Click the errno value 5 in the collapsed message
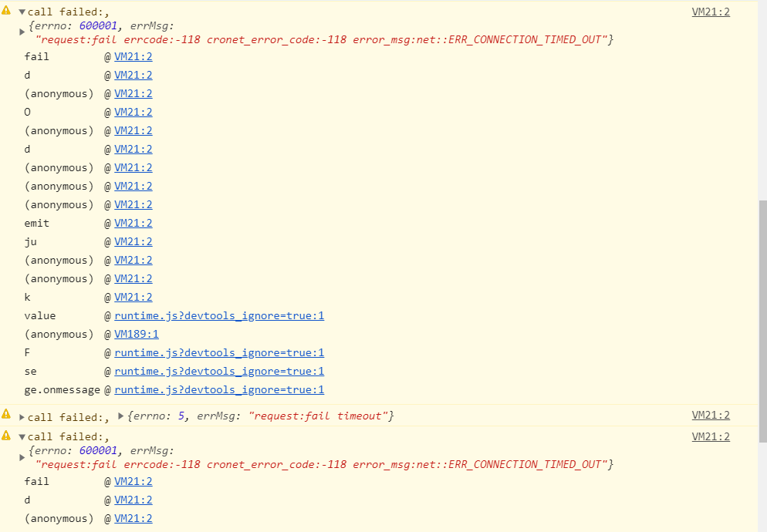The width and height of the screenshot is (767, 532). point(181,416)
